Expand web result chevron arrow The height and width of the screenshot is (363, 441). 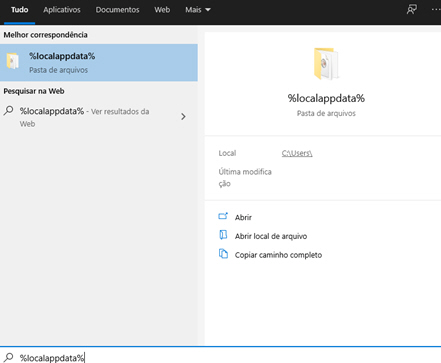point(183,116)
